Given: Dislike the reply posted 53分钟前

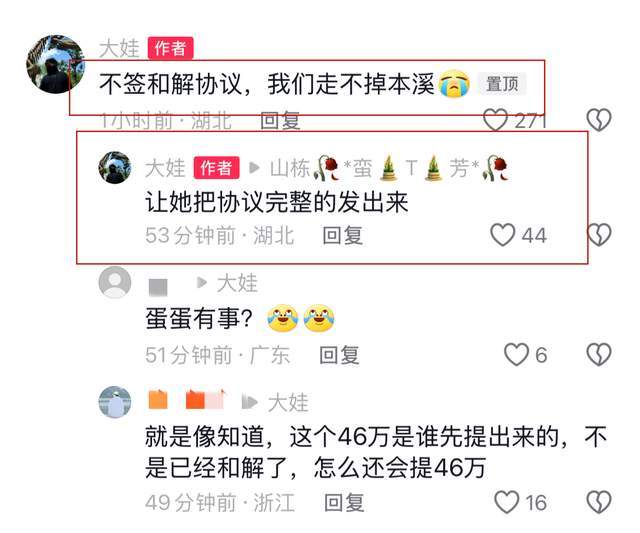Looking at the screenshot, I should [x=599, y=235].
